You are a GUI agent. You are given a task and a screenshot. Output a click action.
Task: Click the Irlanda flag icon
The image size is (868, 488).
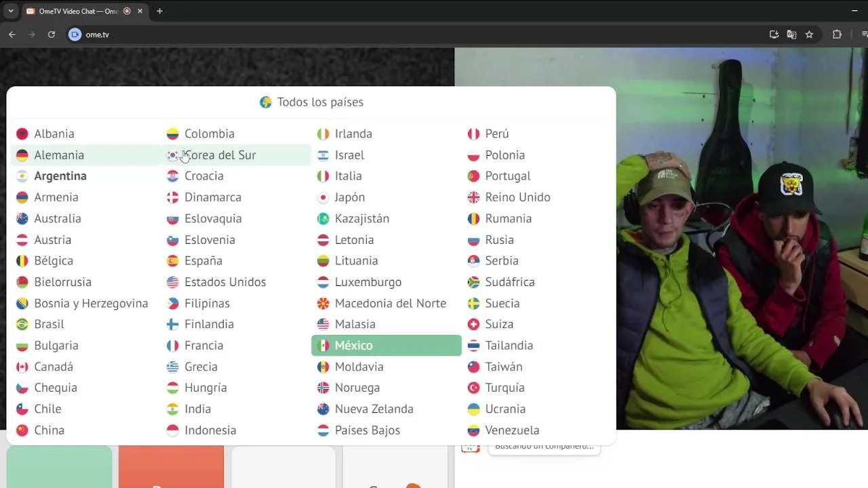tap(323, 134)
